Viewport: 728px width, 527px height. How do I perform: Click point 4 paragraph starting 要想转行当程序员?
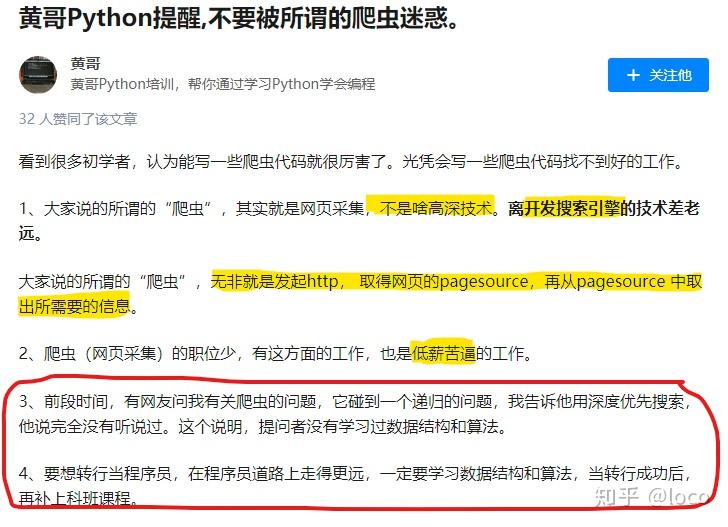[355, 485]
